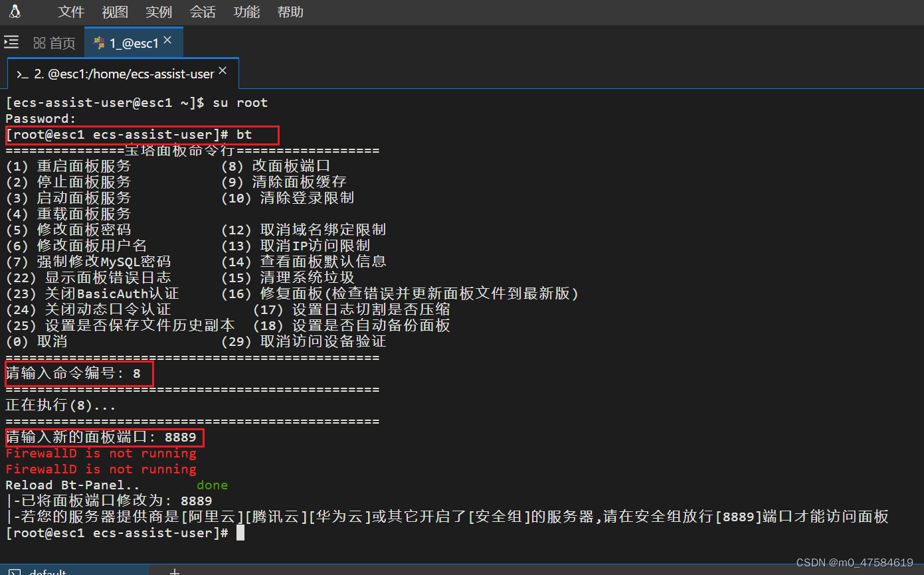Click the green 'done' status text
Screen dimensions: 924x575
click(213, 485)
